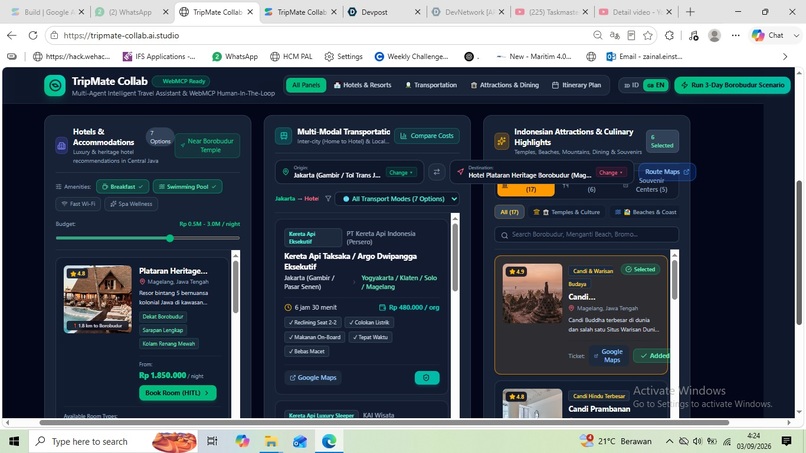Show more bookmarks with favorites bar chevron
Image resolution: width=806 pixels, height=453 pixels.
pos(784,57)
